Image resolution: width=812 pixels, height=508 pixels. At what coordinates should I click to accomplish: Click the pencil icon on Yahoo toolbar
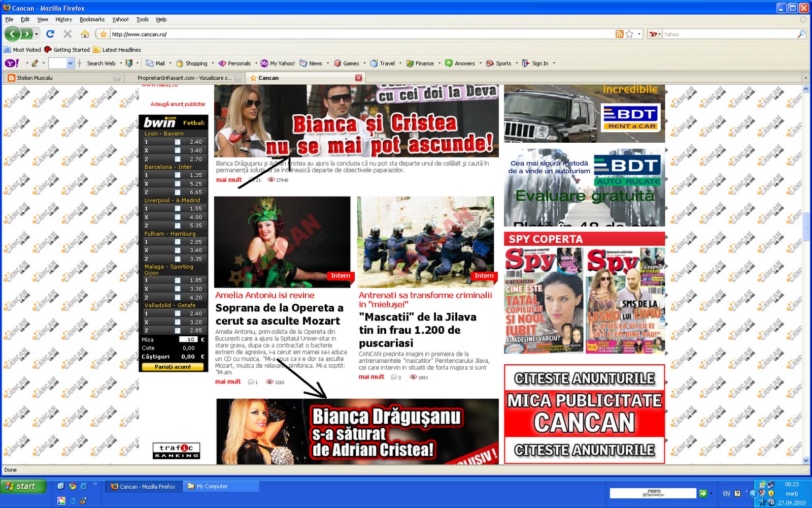pyautogui.click(x=35, y=63)
